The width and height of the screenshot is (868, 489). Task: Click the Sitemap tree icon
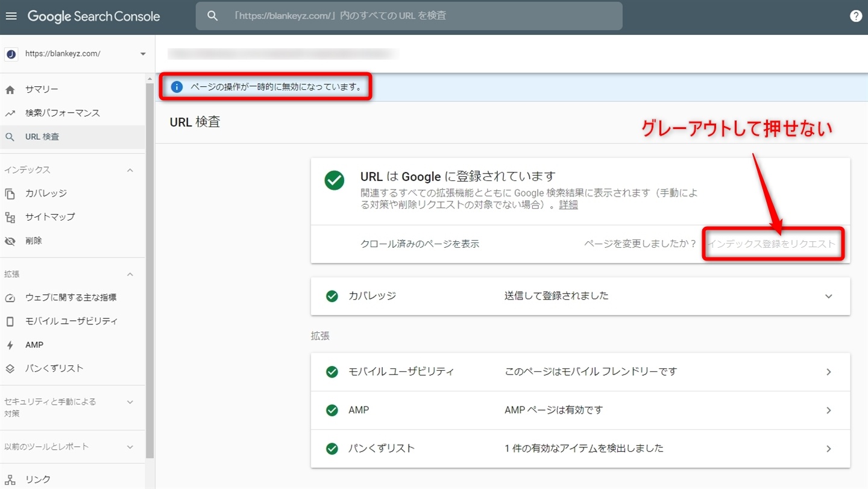[10, 217]
